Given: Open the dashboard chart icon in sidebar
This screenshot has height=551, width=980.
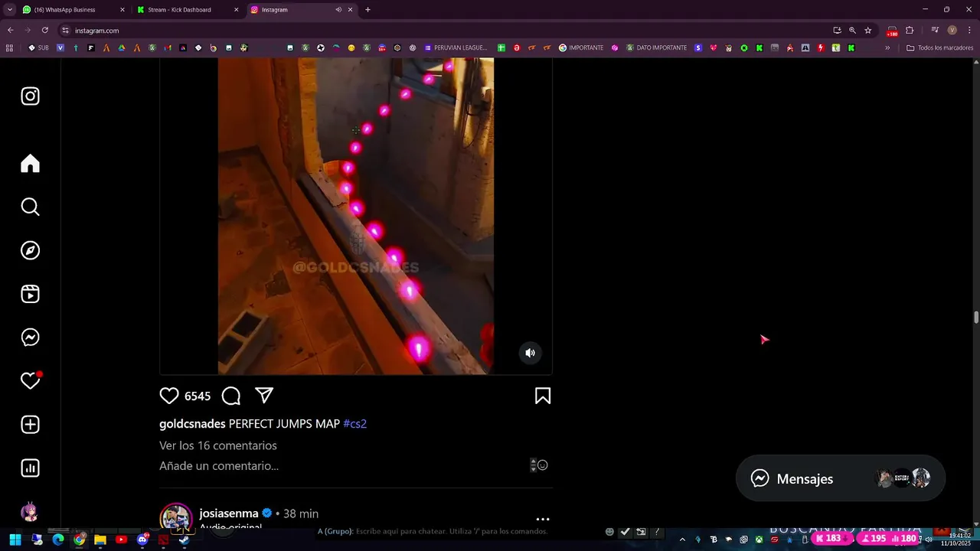Looking at the screenshot, I should 30,468.
